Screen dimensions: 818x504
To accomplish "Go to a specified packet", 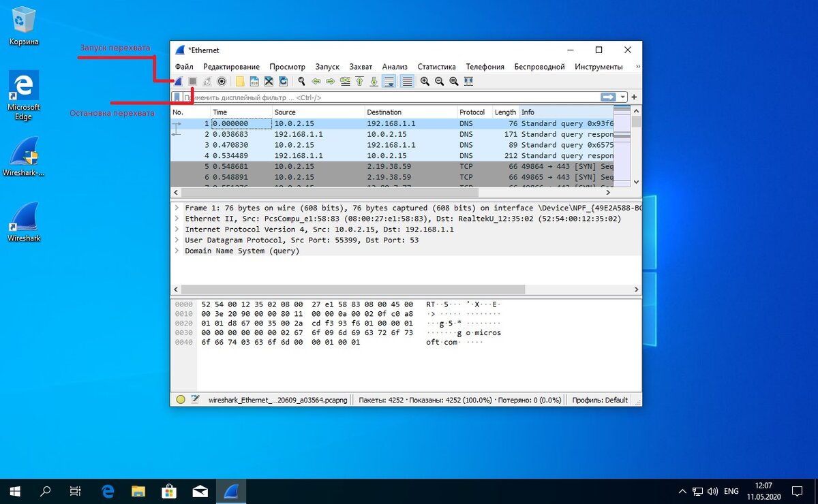I will pos(345,82).
